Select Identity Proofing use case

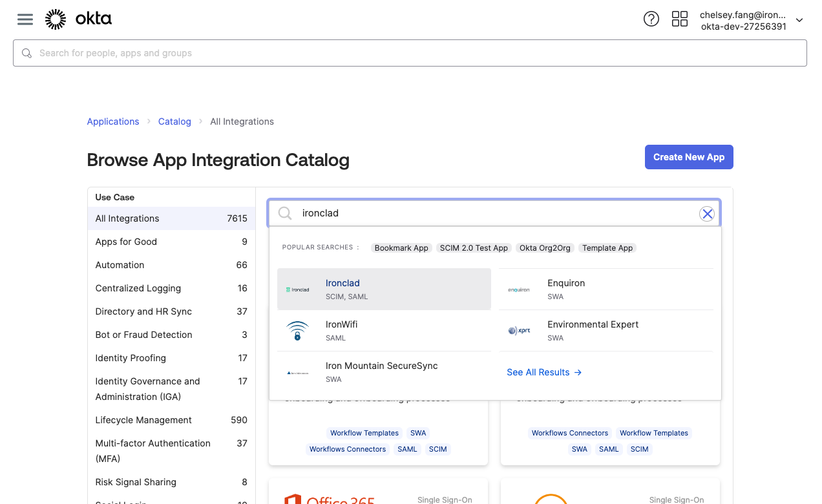click(x=171, y=358)
